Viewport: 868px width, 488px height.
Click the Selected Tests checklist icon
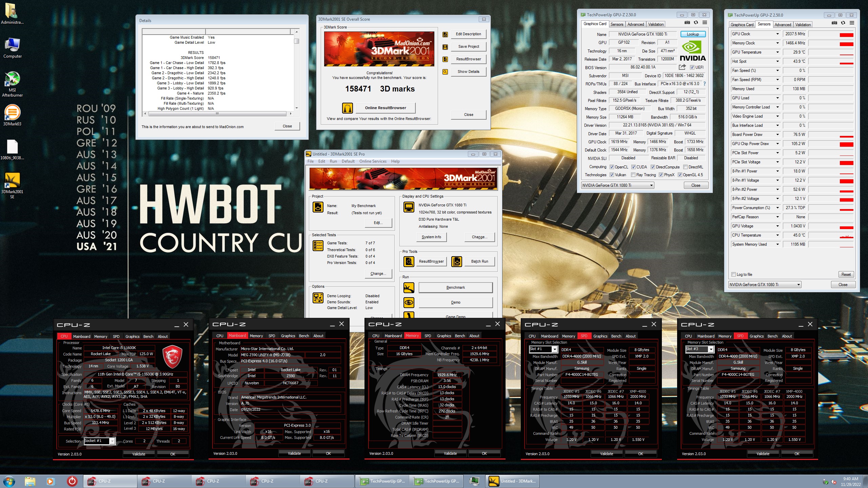point(318,246)
